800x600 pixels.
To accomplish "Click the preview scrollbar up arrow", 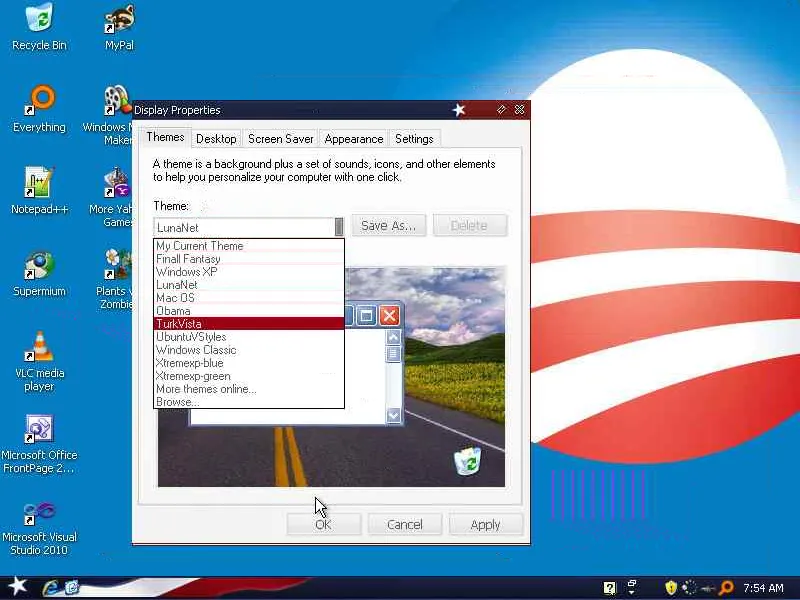I will [x=393, y=337].
